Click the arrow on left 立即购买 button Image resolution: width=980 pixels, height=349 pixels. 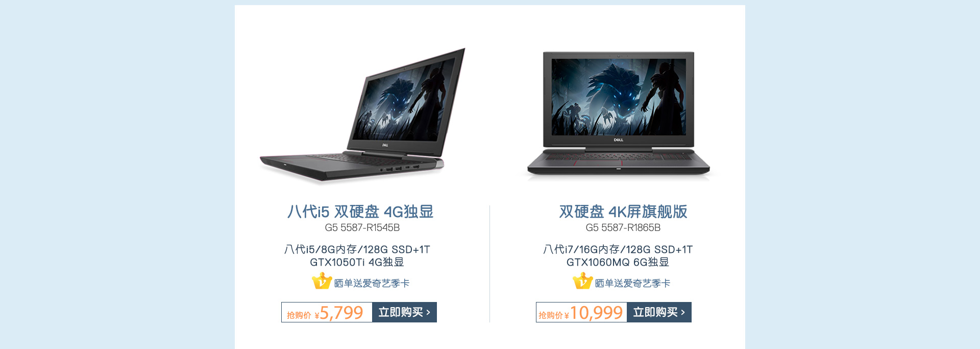(x=428, y=312)
